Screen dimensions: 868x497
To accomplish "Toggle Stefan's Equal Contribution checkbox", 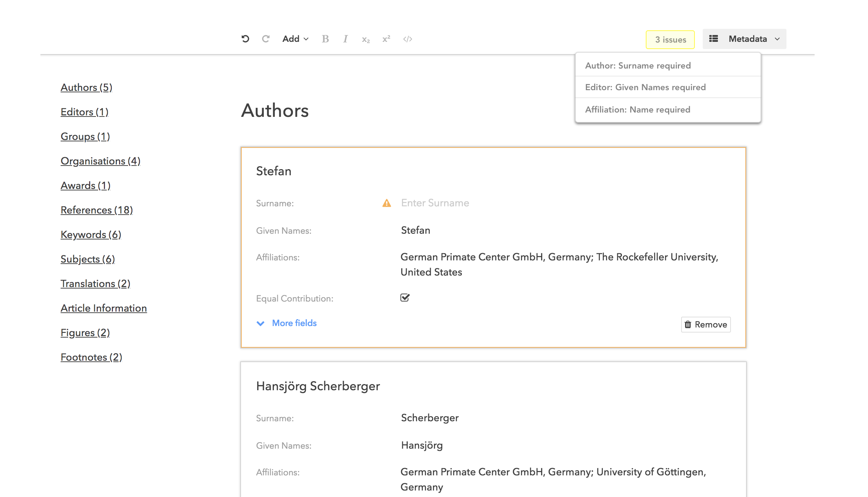I will (x=405, y=298).
